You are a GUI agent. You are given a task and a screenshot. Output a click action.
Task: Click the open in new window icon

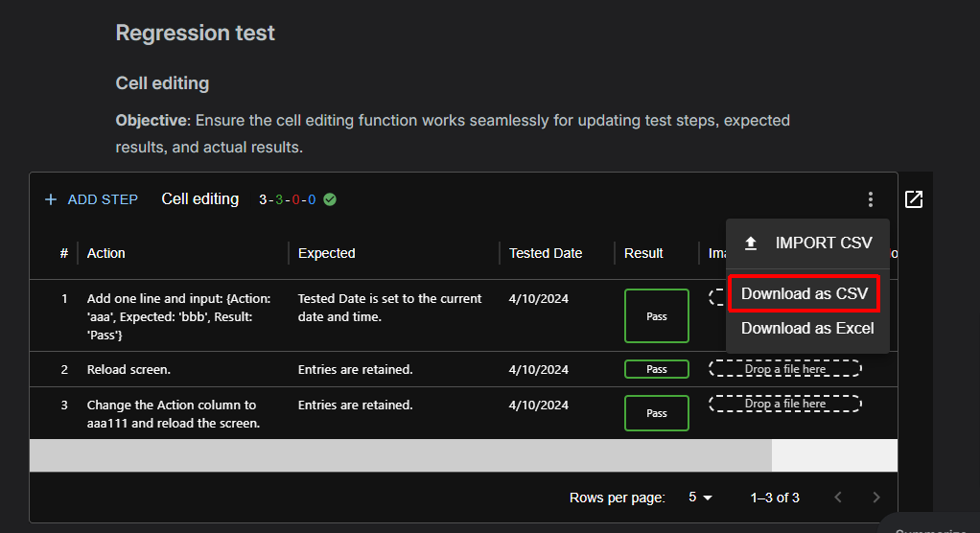coord(914,199)
